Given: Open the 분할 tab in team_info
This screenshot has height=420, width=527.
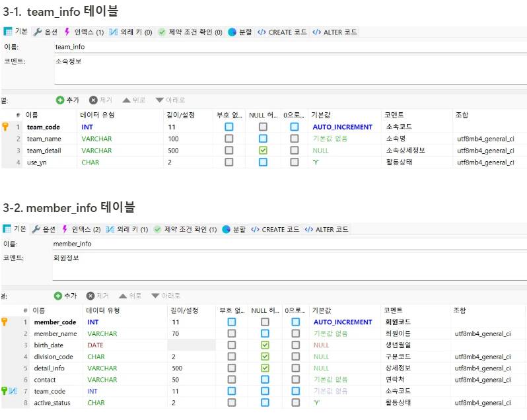Looking at the screenshot, I should coord(240,32).
